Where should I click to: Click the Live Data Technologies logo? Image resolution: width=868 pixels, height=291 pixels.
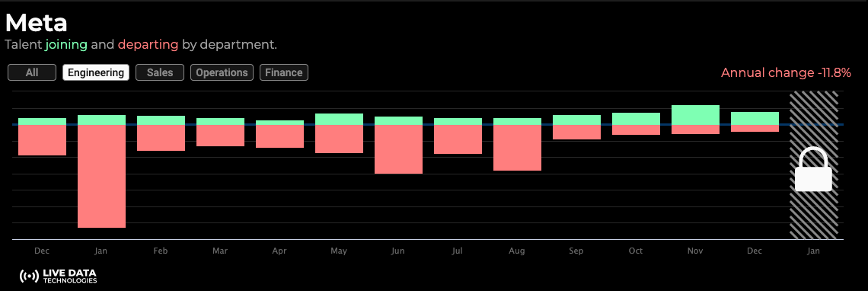[x=58, y=276]
